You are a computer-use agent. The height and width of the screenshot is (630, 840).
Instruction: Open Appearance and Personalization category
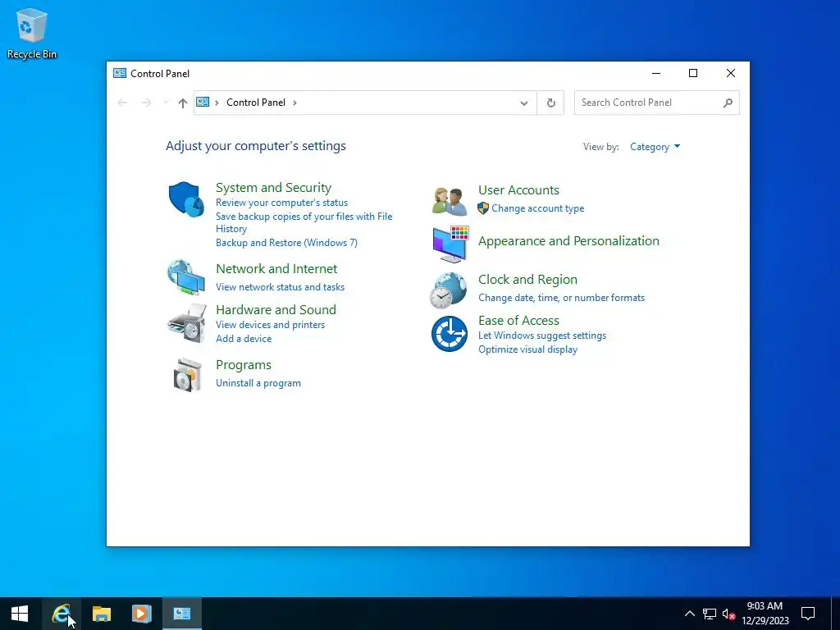568,241
